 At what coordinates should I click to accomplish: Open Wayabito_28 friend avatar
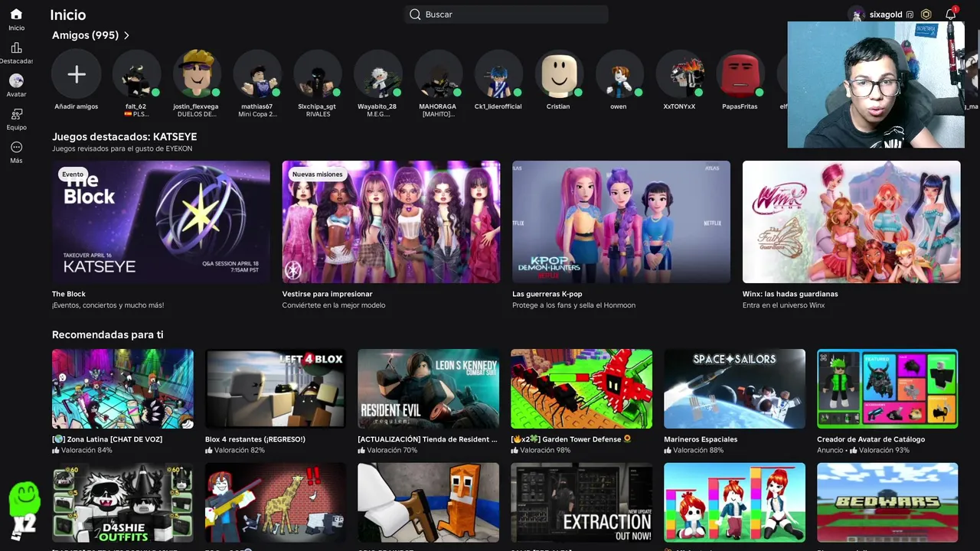click(x=377, y=74)
